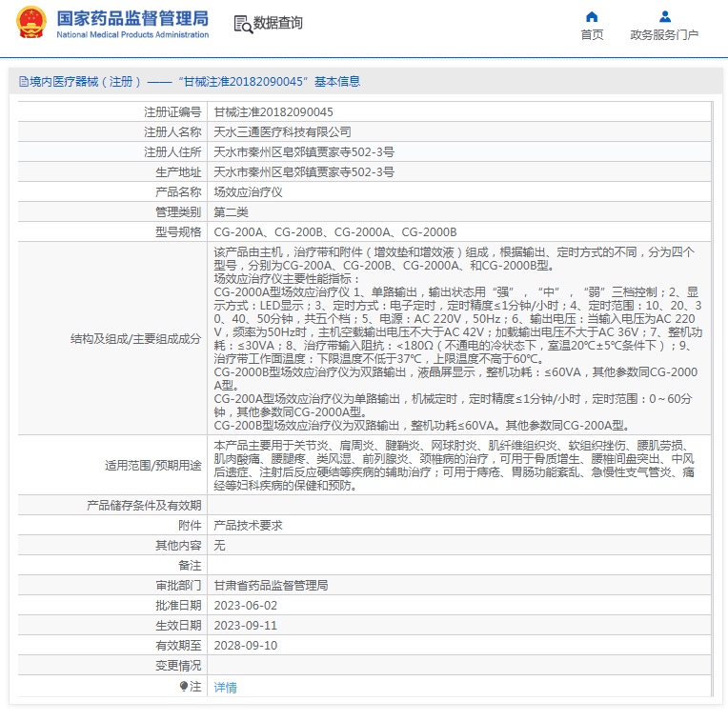Click the 适用范围/预期用途 label
This screenshot has width=728, height=721.
(x=152, y=465)
